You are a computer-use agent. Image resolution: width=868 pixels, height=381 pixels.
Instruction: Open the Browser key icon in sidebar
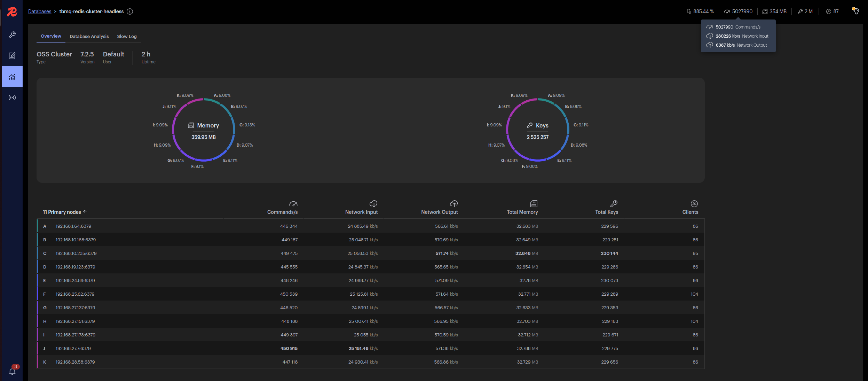coord(12,35)
